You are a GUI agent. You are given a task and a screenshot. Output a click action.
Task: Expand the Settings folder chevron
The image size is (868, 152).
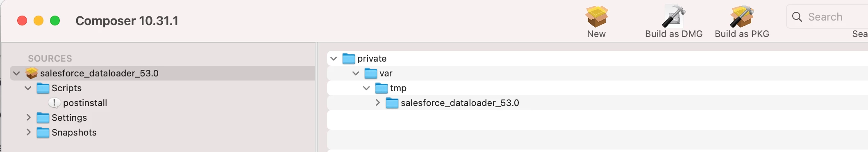[x=28, y=117]
